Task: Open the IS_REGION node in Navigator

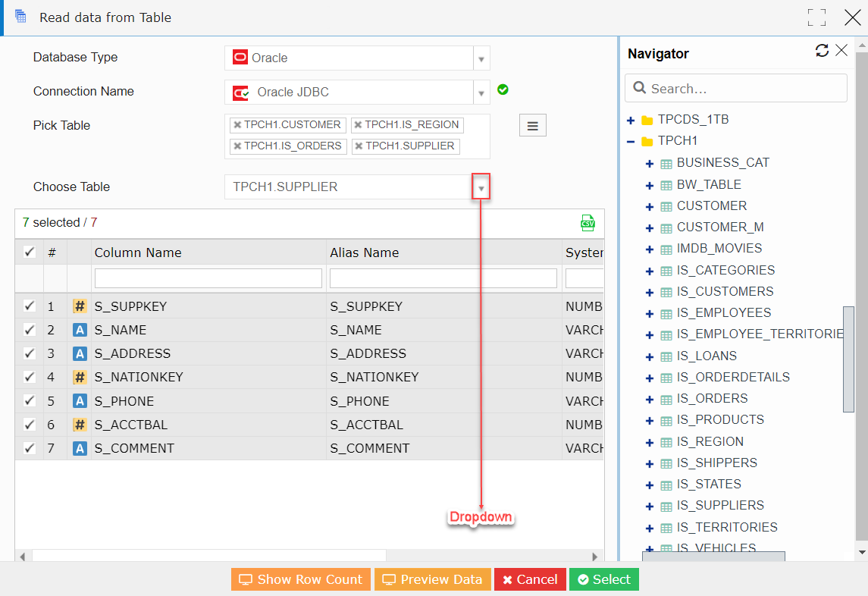Action: (x=650, y=441)
